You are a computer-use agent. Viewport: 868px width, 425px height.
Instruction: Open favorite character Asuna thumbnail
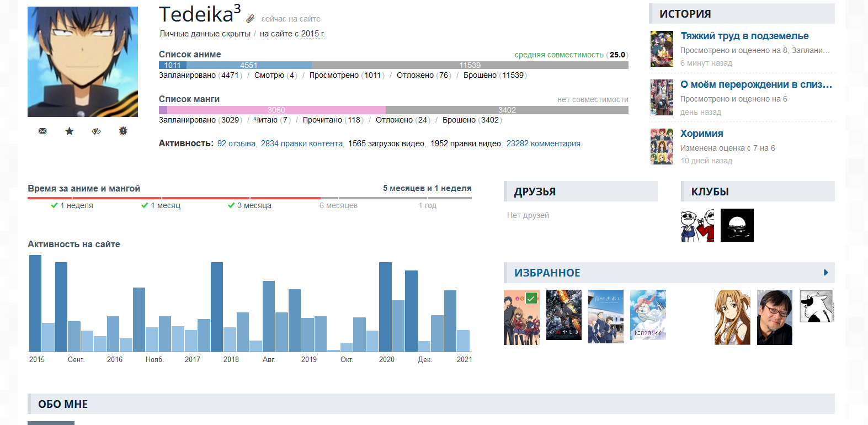[732, 317]
